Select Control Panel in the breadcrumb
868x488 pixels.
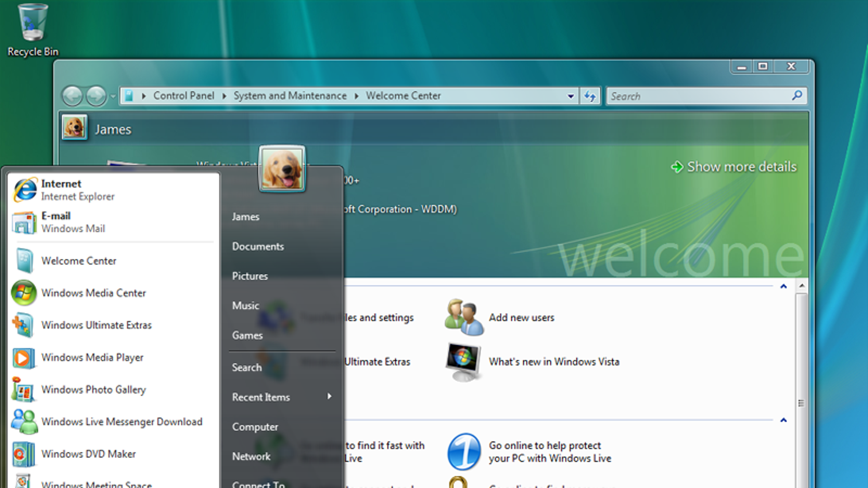tap(184, 96)
